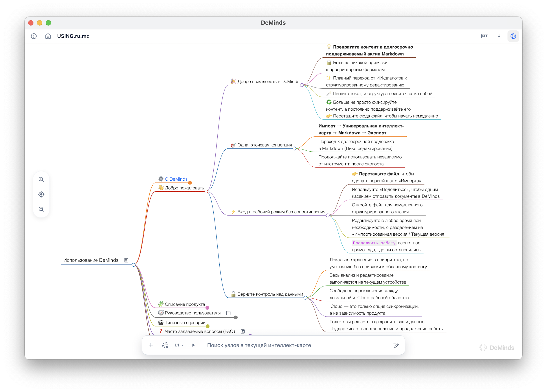Select Руководство пользователя node text
Viewport: 547px width, 392px height.
point(193,313)
